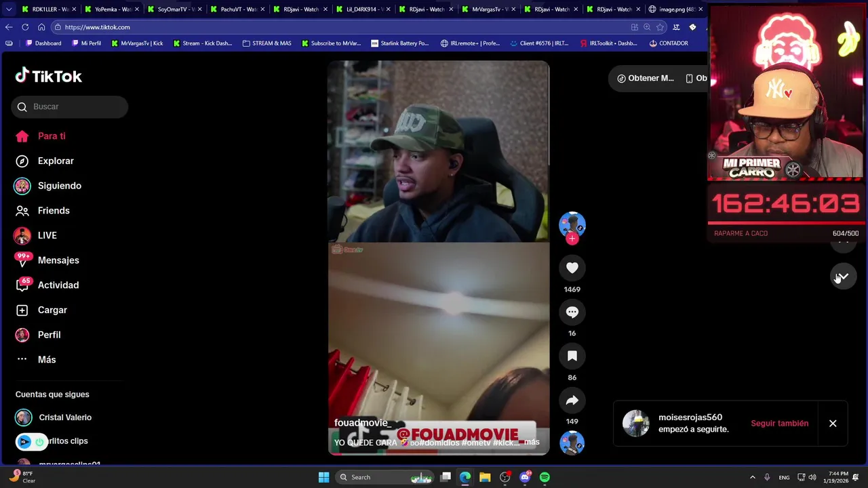This screenshot has width=868, height=488.
Task: Save the video with bookmark icon
Action: (572, 356)
